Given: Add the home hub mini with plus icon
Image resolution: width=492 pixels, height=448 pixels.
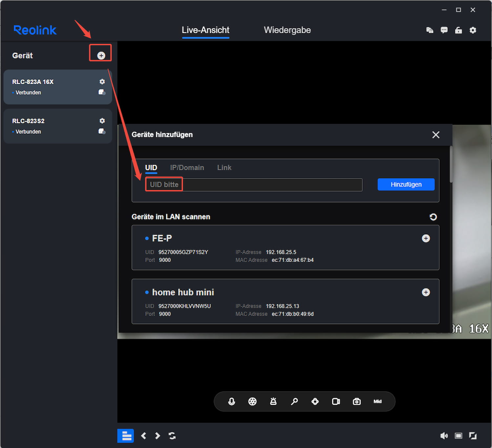Looking at the screenshot, I should (x=426, y=292).
